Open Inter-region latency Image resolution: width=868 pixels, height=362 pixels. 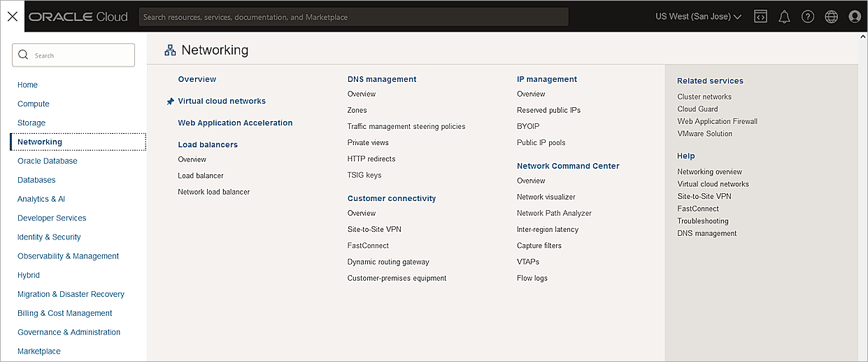(548, 229)
